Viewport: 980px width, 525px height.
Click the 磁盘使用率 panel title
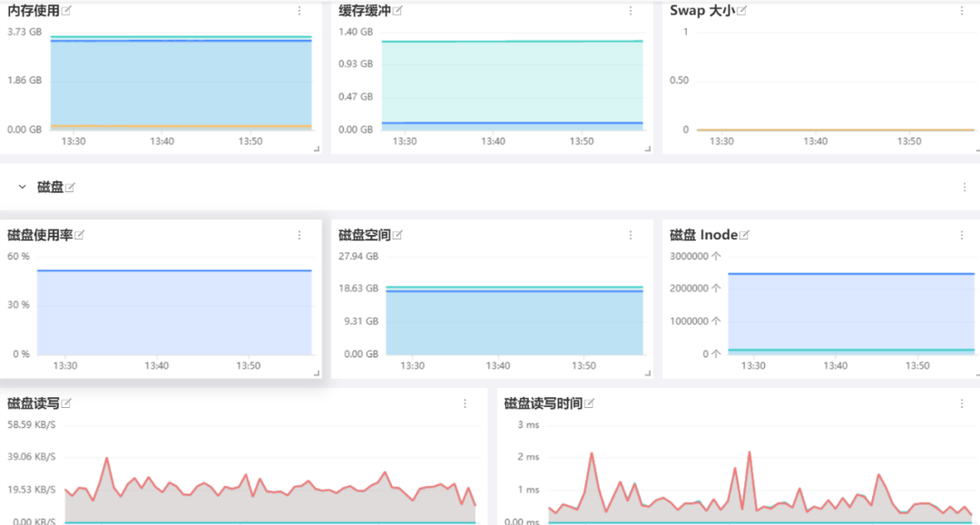(41, 235)
